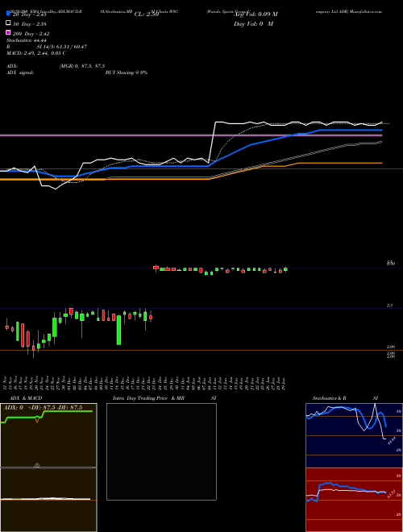The width and height of the screenshot is (403, 532).
Task: Click the last green candle at chart end
Action: coord(285,269)
